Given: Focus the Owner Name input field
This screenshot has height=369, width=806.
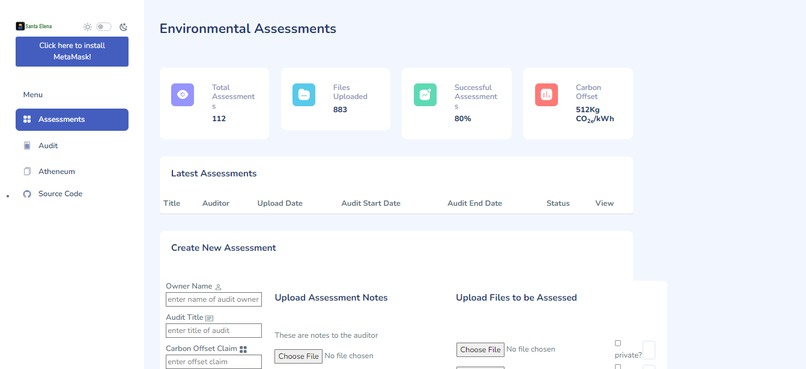Looking at the screenshot, I should tap(213, 299).
